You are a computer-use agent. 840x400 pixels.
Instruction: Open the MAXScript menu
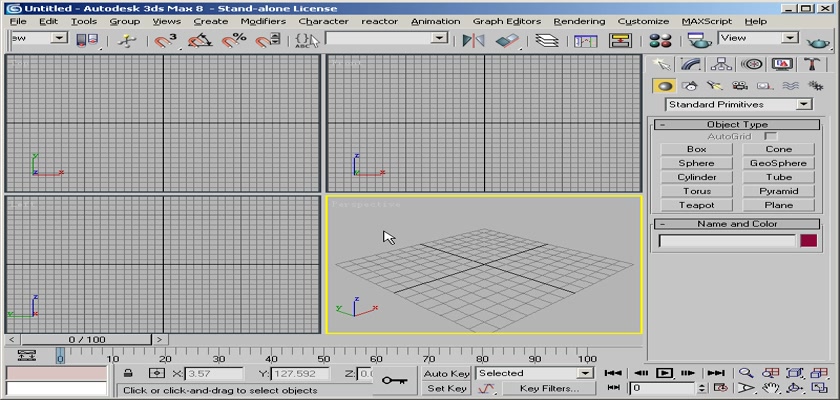point(707,21)
